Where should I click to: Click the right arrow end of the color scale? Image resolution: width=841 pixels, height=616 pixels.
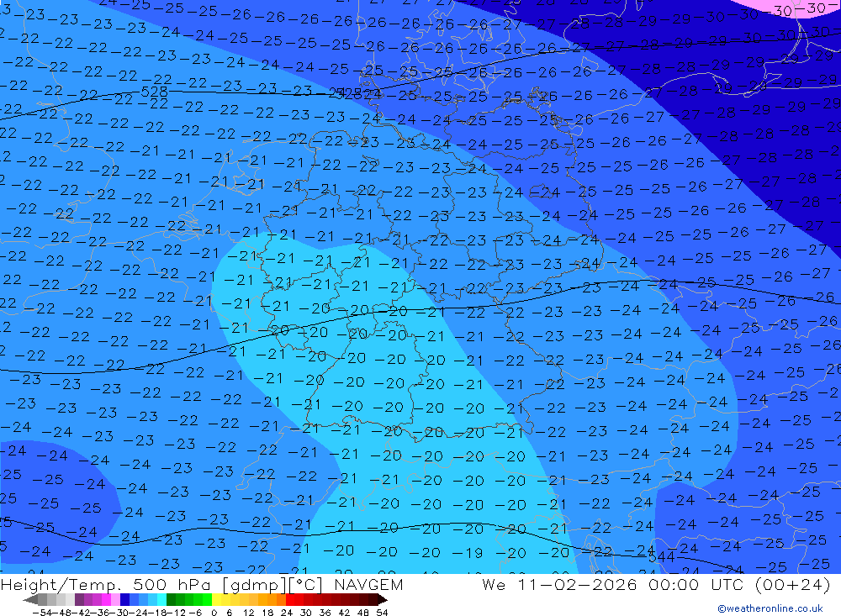(x=383, y=600)
